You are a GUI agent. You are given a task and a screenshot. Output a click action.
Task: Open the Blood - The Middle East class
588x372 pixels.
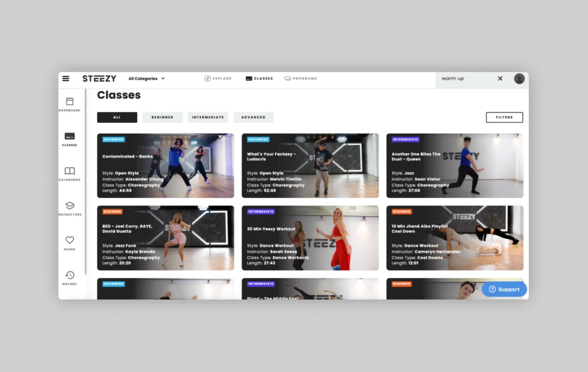click(310, 289)
